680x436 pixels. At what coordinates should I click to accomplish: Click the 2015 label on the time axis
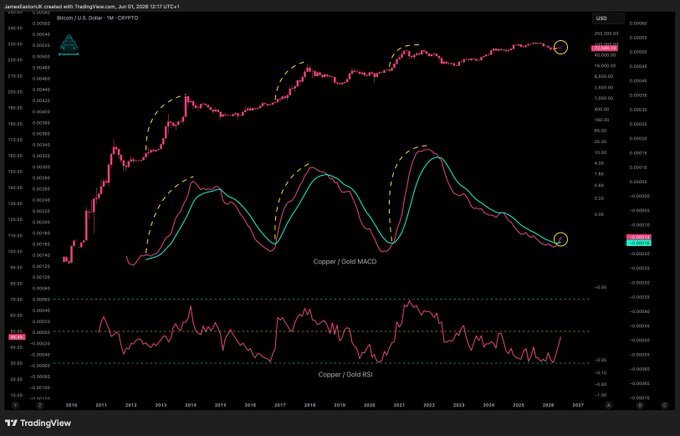(220, 405)
